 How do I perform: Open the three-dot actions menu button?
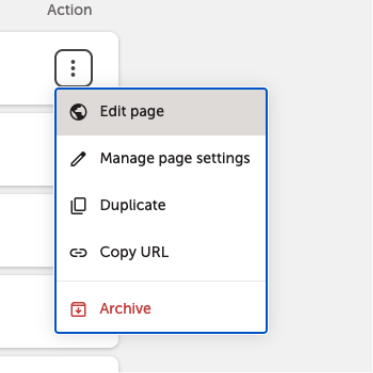tap(73, 68)
